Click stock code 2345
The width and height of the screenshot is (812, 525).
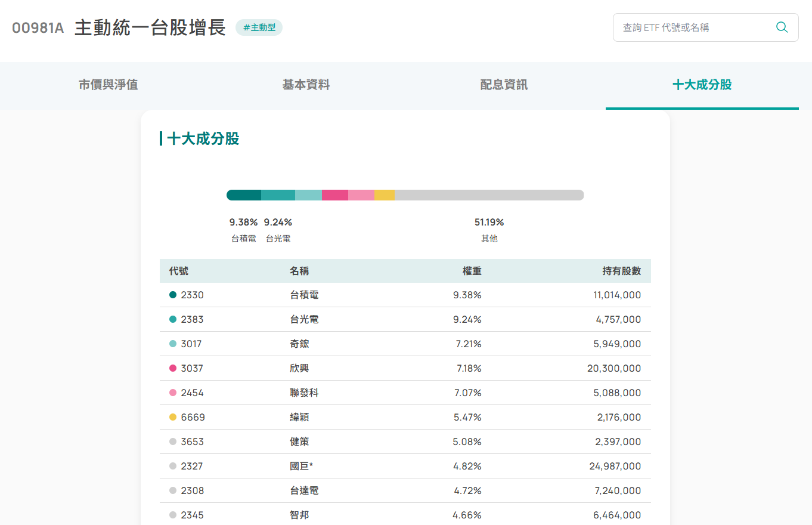(192, 515)
